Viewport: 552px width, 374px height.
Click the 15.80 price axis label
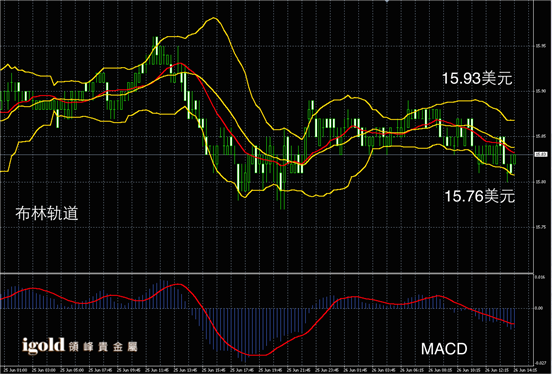[x=540, y=182]
